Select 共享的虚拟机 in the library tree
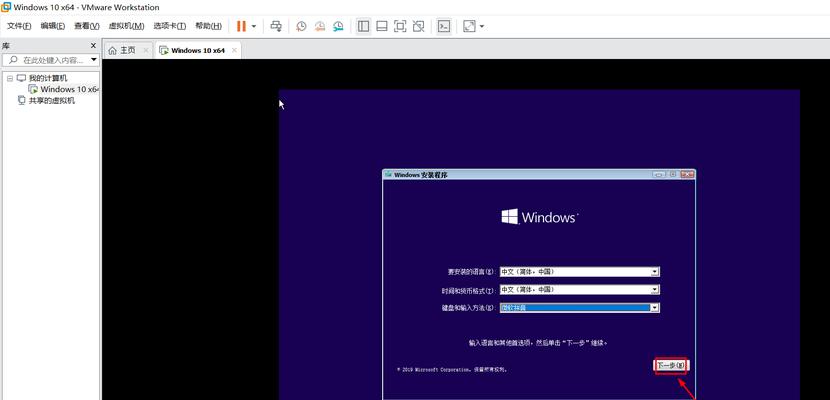 [x=51, y=101]
